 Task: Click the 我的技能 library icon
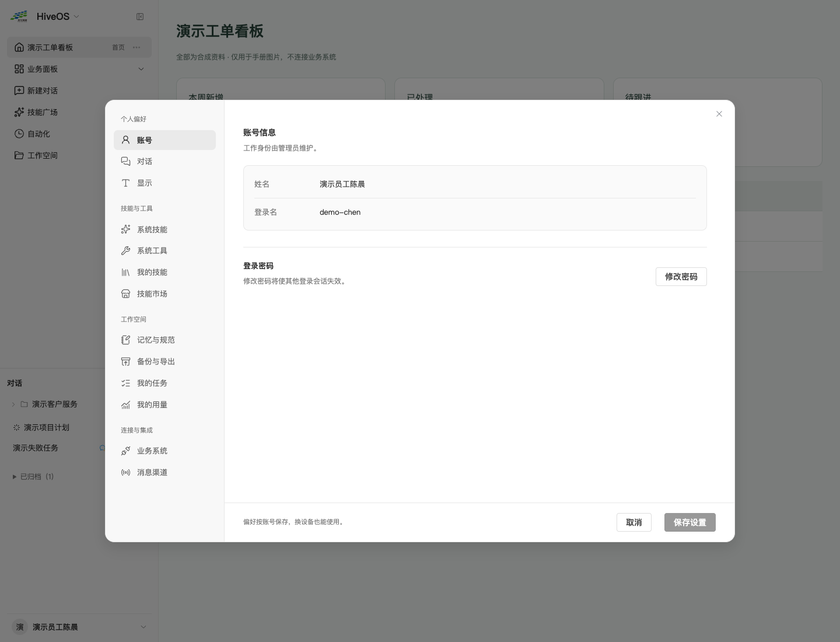pos(125,273)
